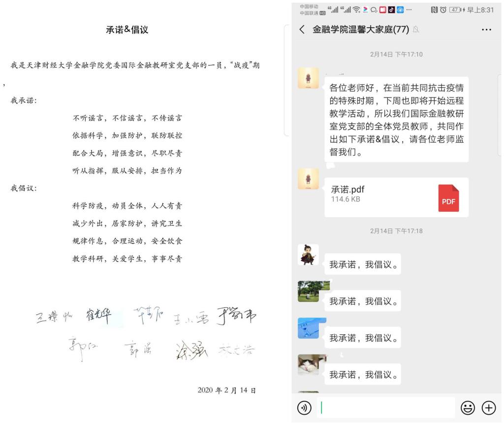Tap the red square notification icon in status bar
Image resolution: width=504 pixels, height=425 pixels.
point(382,10)
